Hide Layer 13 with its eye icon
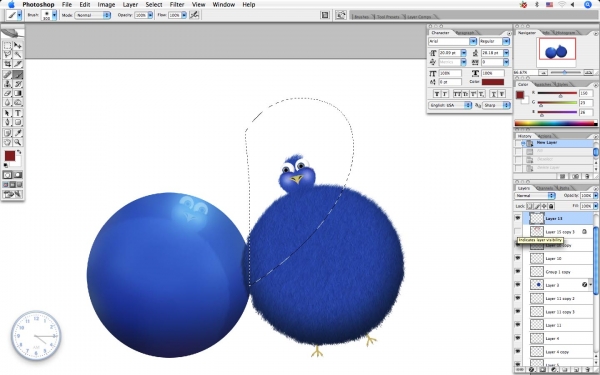This screenshot has width=600, height=375. 518,218
